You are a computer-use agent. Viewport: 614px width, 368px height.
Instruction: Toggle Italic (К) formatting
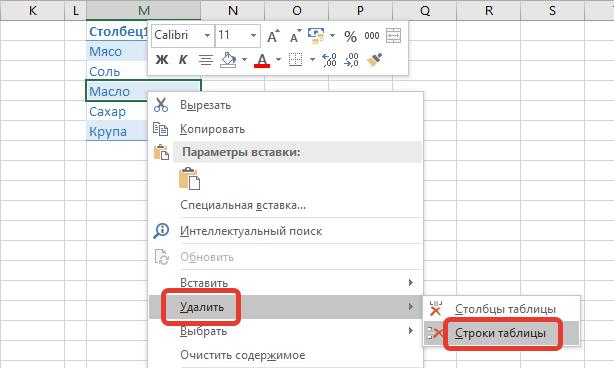[x=183, y=60]
